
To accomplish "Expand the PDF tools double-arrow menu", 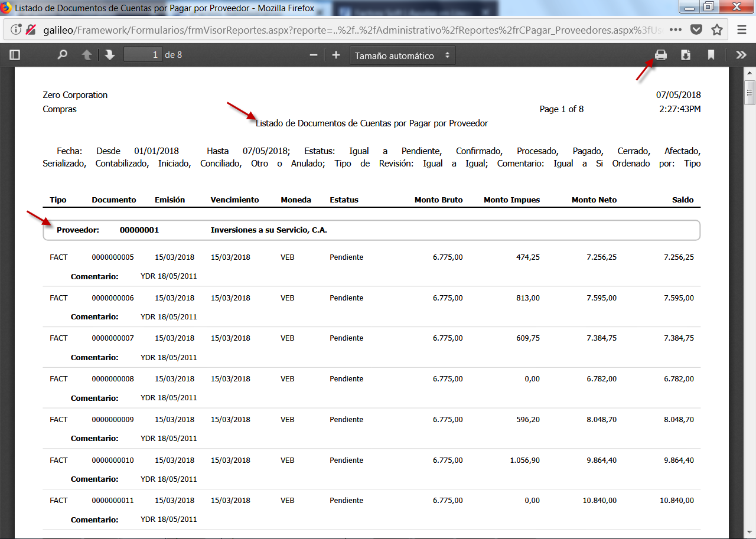I will tap(741, 55).
